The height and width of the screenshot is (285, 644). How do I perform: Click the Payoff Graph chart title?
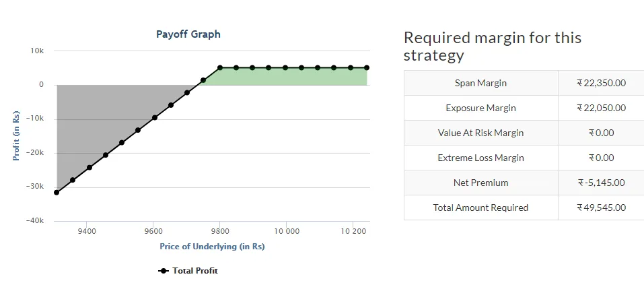tap(188, 34)
